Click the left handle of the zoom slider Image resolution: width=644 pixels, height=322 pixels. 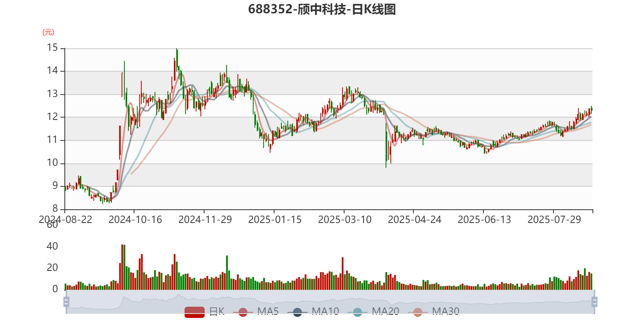66,301
